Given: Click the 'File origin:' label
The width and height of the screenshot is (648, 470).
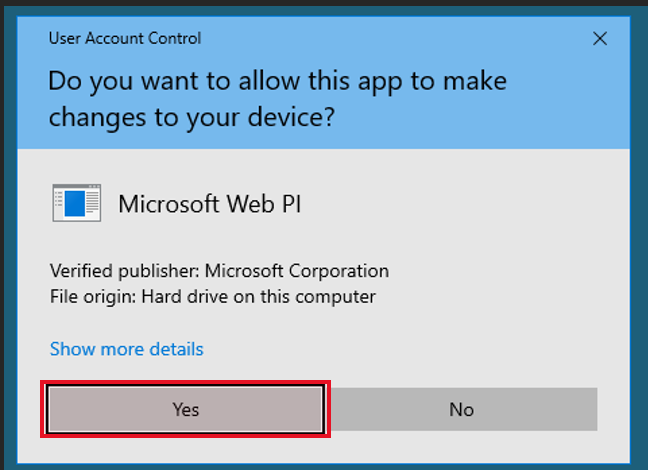Looking at the screenshot, I should [x=93, y=297].
